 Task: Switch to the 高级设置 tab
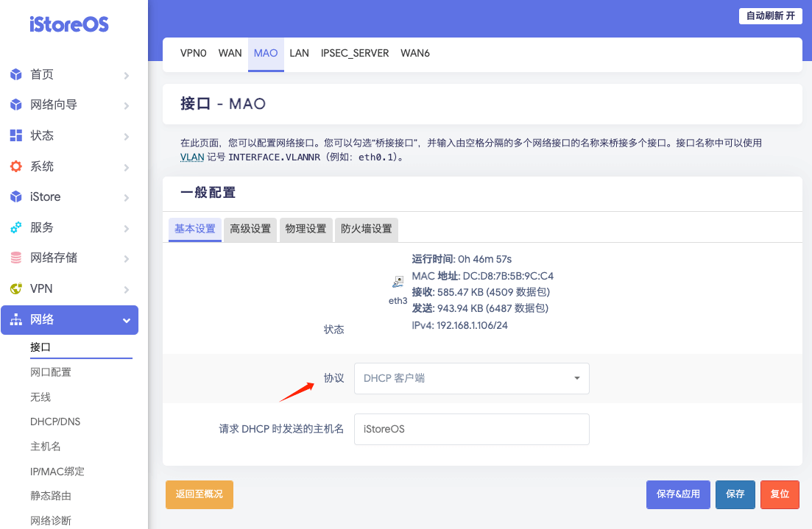(x=250, y=229)
